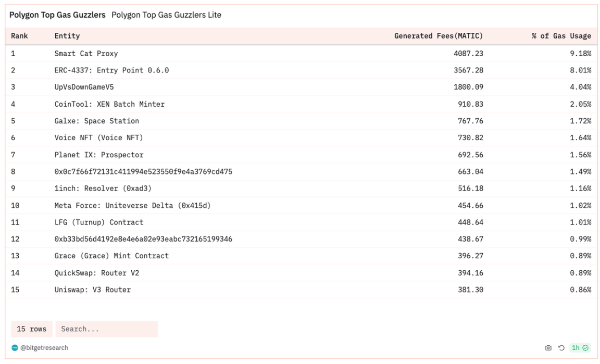Click the refresh query icon
Screen dimensions: 600x364
tap(561, 348)
